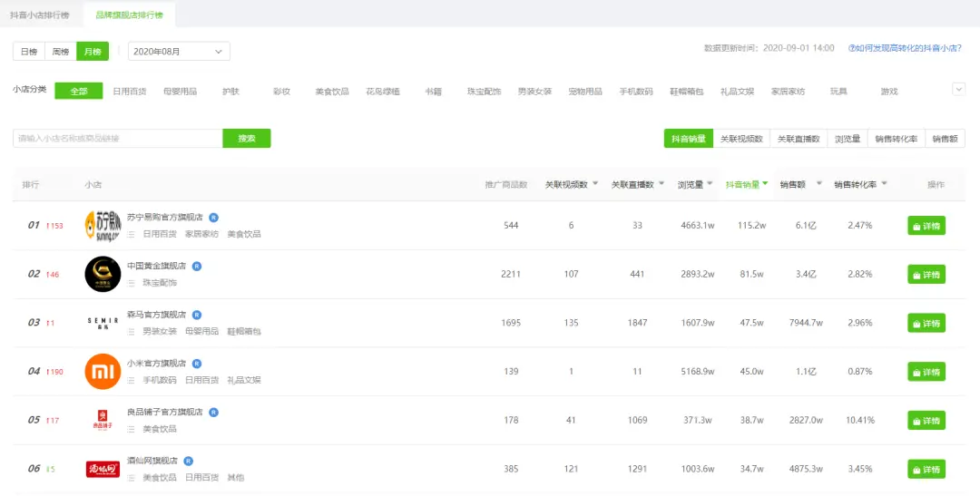Screen dimensions: 980x496
Task: Open 苏宁易购官方旗舰店 store name
Action: tap(165, 218)
